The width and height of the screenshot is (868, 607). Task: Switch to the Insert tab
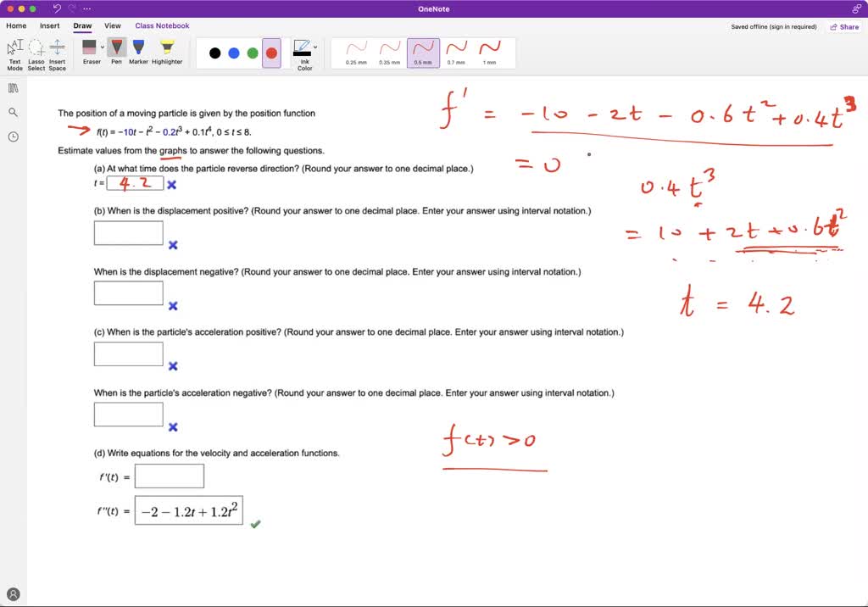pyautogui.click(x=49, y=25)
